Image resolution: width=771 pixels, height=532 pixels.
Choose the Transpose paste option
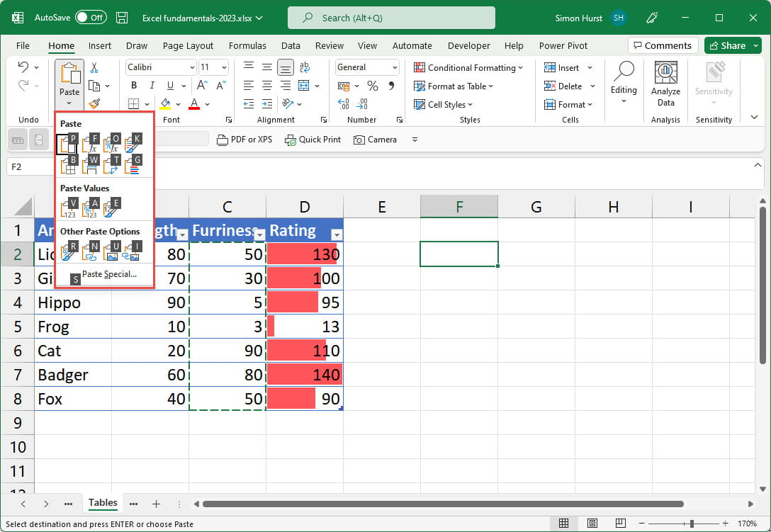111,165
